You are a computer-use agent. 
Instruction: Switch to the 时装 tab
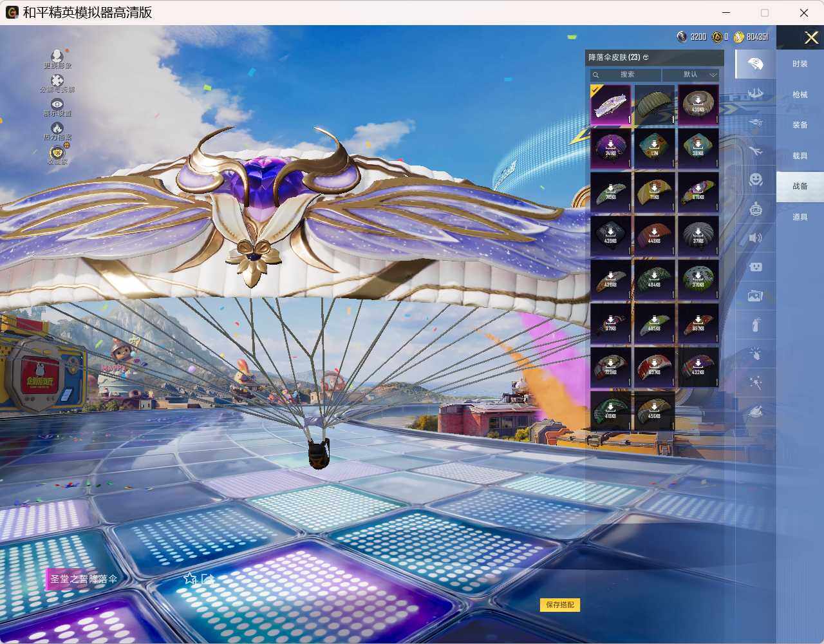pos(800,64)
